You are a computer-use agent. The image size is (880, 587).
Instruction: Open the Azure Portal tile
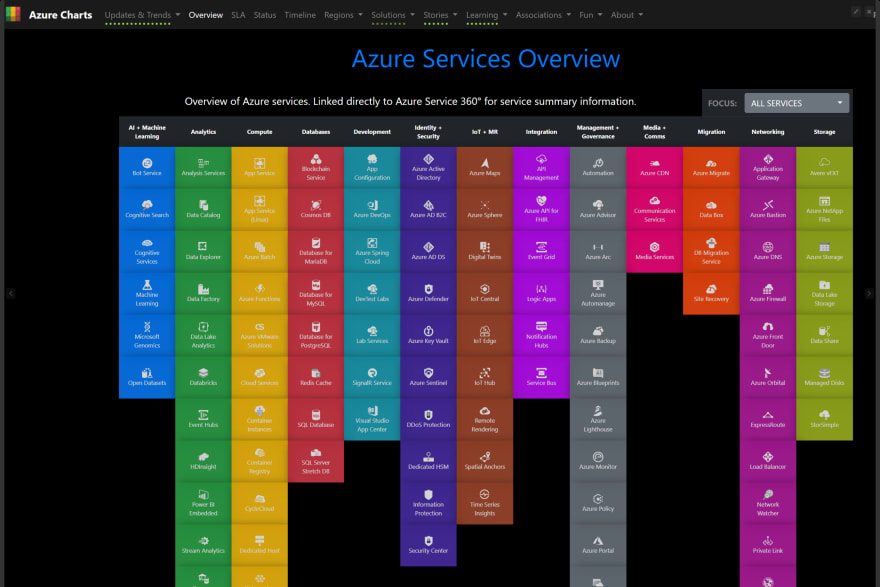[x=598, y=545]
